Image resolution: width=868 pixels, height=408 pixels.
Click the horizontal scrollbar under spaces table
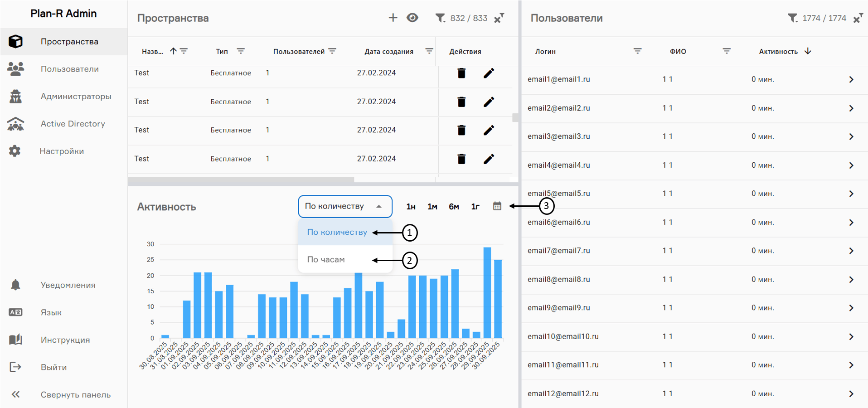click(x=241, y=180)
